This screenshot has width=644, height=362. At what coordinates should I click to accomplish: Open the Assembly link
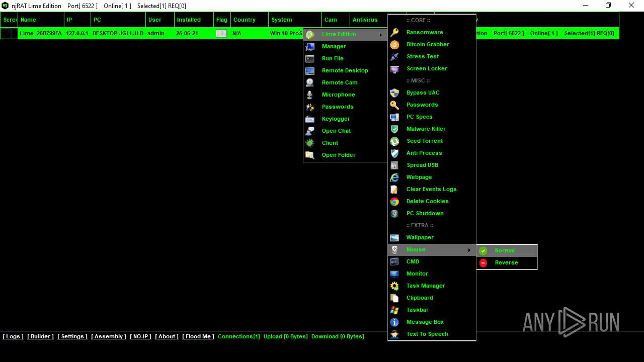[x=109, y=336]
